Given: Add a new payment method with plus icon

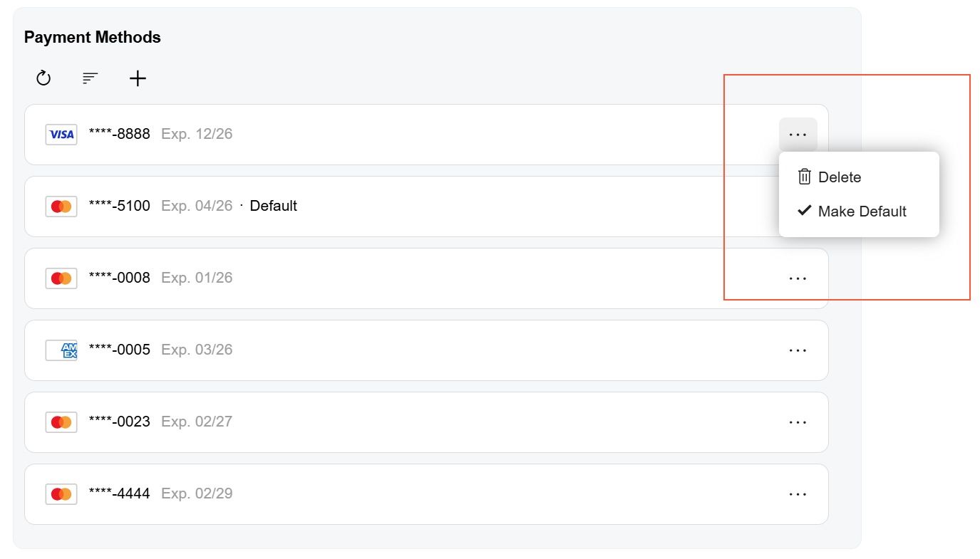Looking at the screenshot, I should tap(138, 78).
